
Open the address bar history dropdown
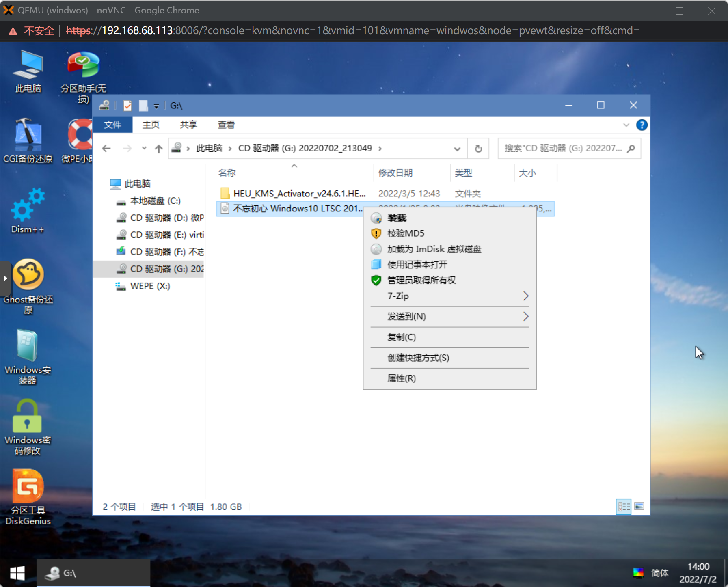pyautogui.click(x=457, y=149)
